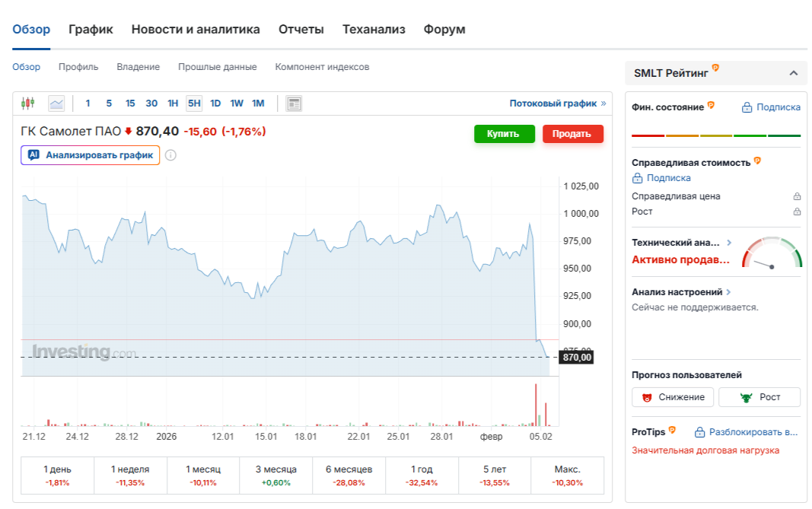Open Подписка link under Справедливая стоимость

(x=661, y=177)
